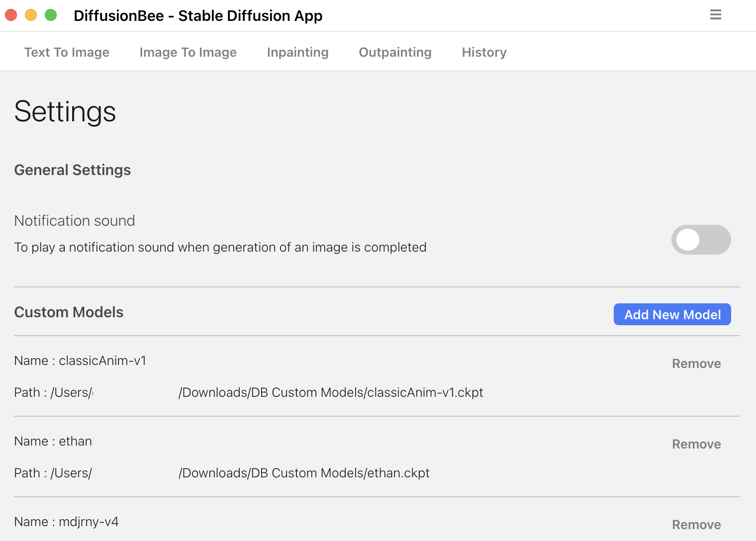The height and width of the screenshot is (541, 756).
Task: Remove the mdjrny-v4 model
Action: pyautogui.click(x=696, y=525)
